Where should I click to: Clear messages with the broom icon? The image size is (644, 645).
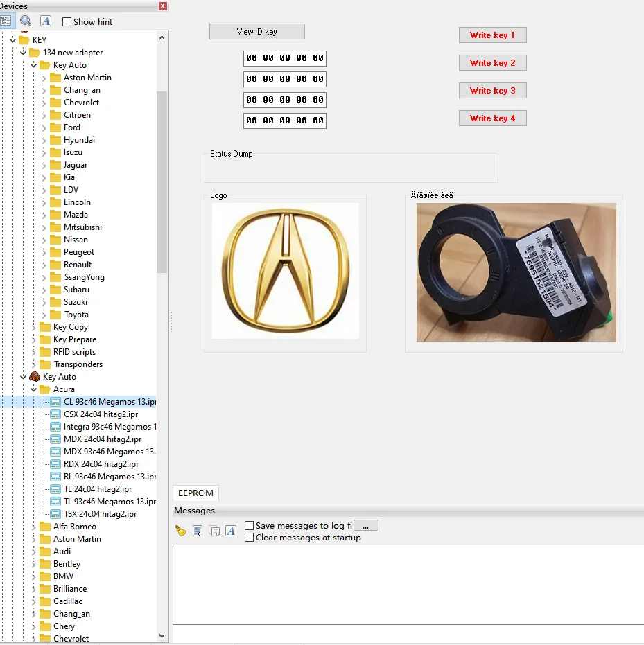(x=181, y=531)
